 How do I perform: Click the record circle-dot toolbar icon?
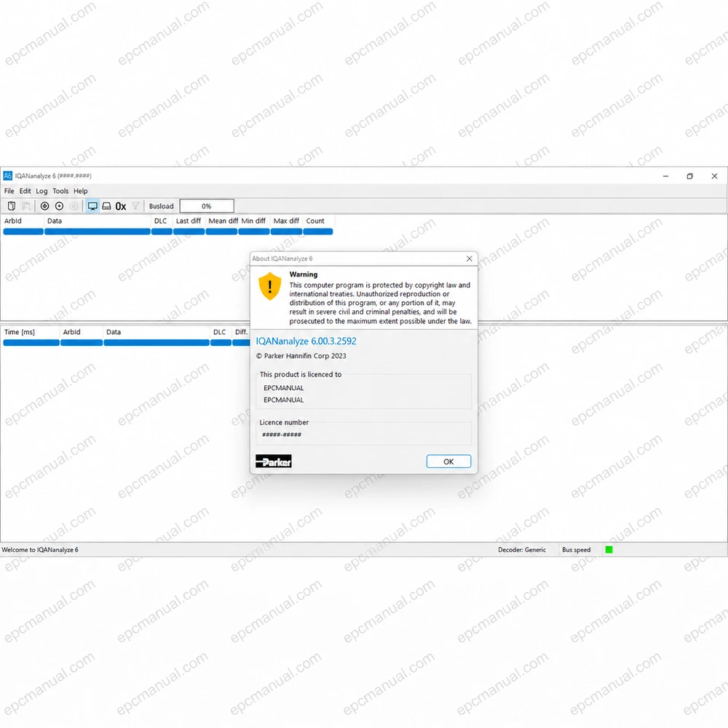pos(59,206)
